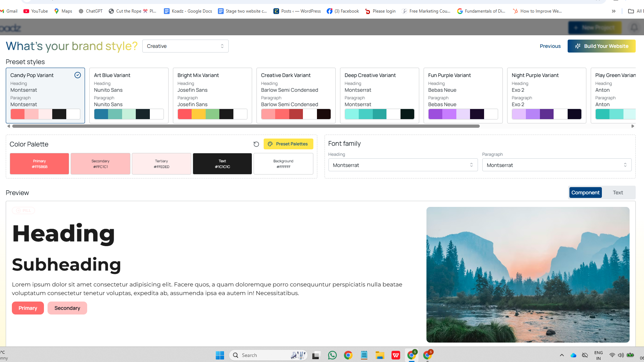The height and width of the screenshot is (362, 644).
Task: Select the Candy Pop Variant preset
Action: pos(45,95)
